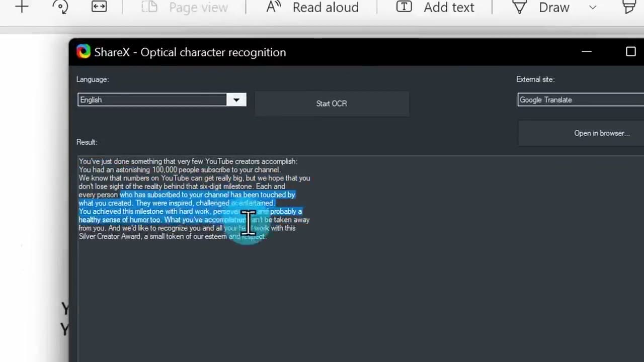Screen dimensions: 644x362
Task: Click the text "Silver Creator Award"
Action: click(110, 236)
